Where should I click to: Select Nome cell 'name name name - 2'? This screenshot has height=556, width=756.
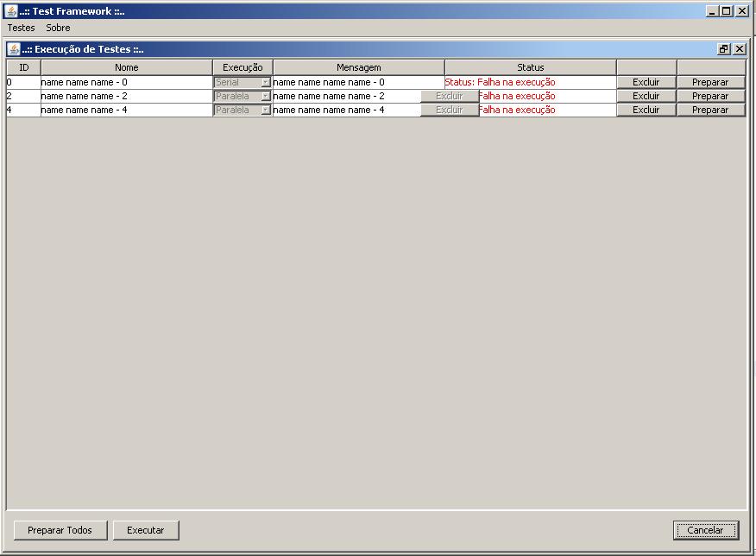pos(127,97)
